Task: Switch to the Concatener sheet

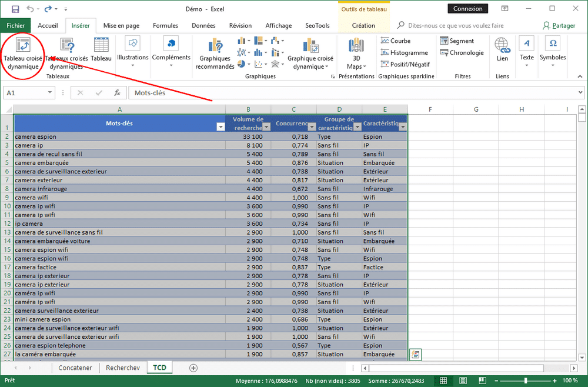Action: coord(75,368)
